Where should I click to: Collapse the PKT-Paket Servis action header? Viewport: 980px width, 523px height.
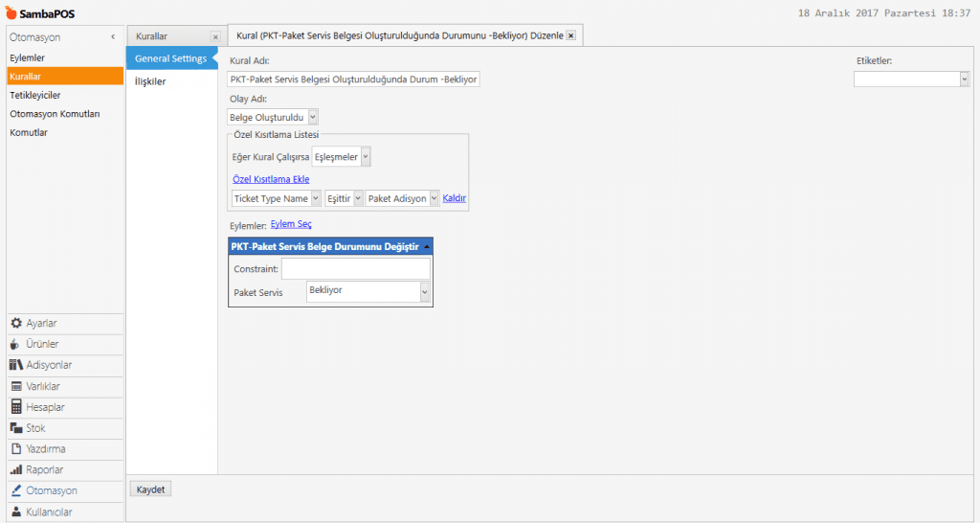pos(426,247)
